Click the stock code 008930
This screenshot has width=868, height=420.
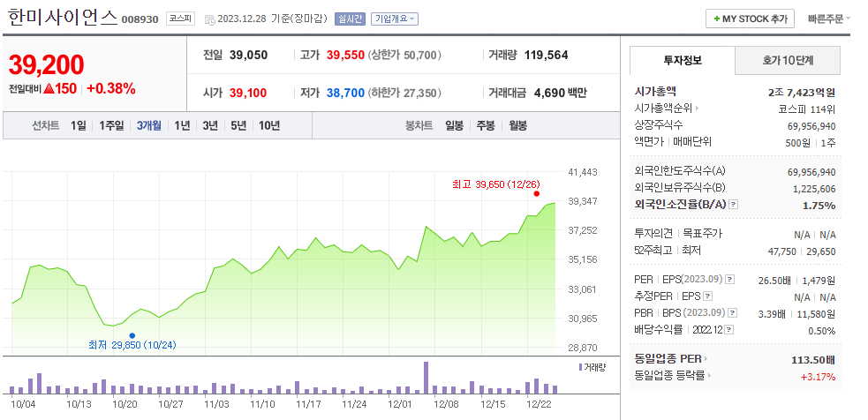click(x=140, y=20)
